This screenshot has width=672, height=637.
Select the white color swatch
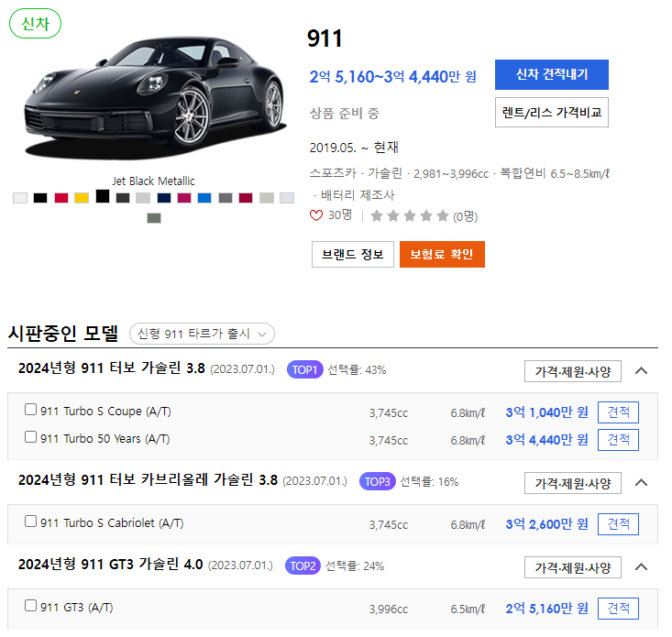coord(20,198)
